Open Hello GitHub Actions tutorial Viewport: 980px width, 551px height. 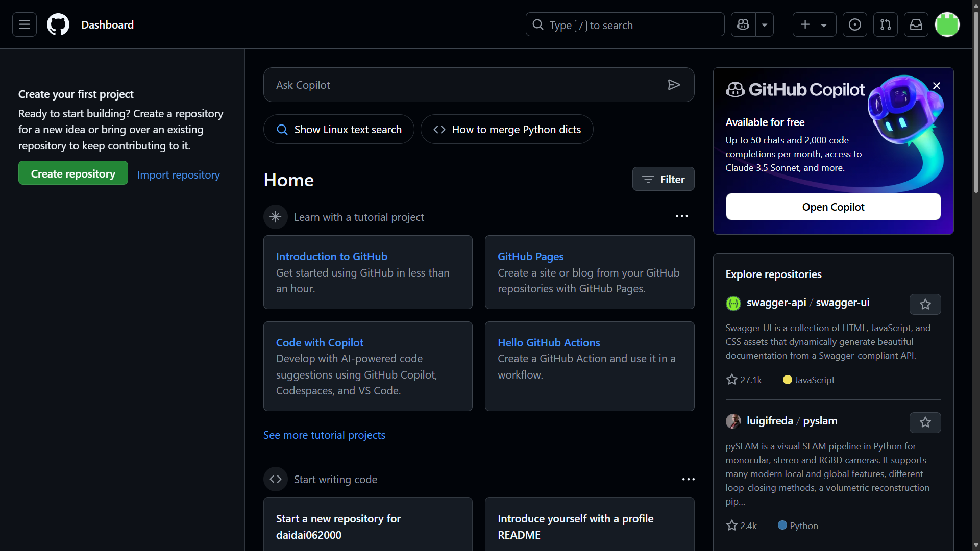[549, 342]
